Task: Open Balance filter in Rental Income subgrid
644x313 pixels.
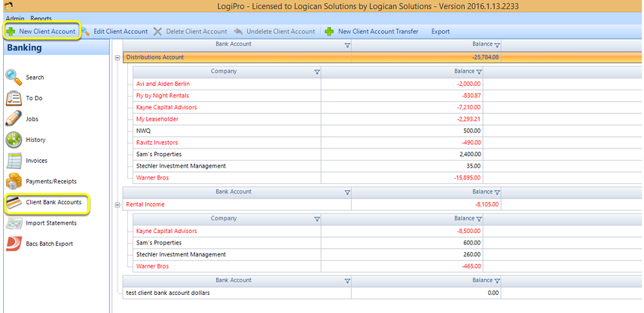Action: (x=478, y=219)
